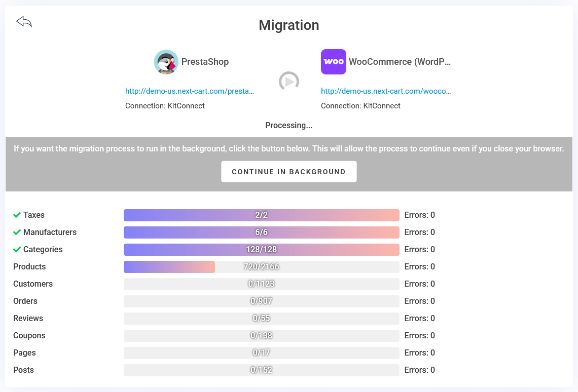Click the Manufacturers row label
The width and height of the screenshot is (578, 392).
[50, 232]
